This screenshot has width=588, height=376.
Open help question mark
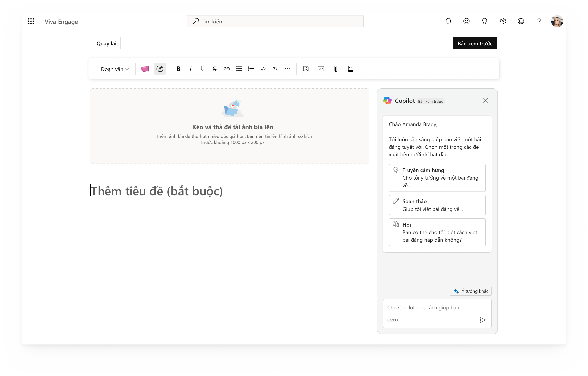tap(539, 21)
